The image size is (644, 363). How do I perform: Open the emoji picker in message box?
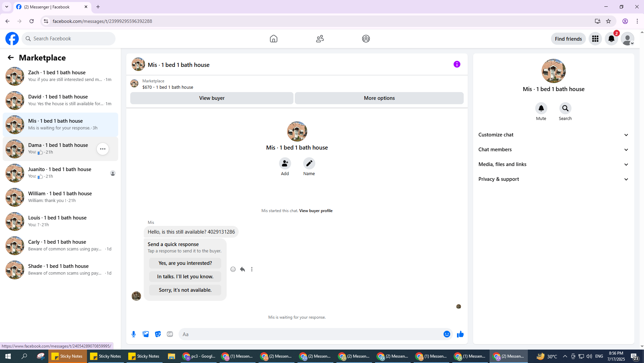click(x=447, y=334)
